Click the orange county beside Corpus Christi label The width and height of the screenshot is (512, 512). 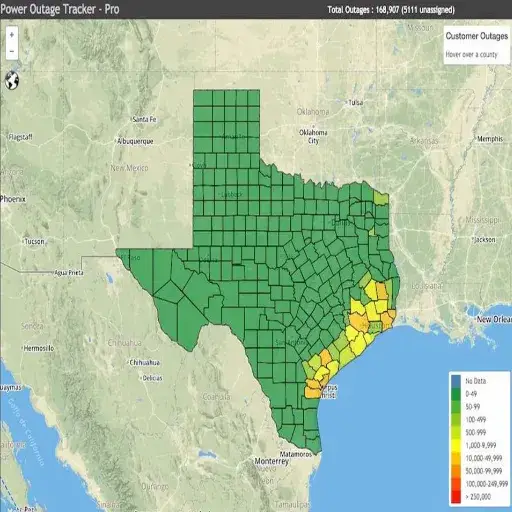coord(312,392)
